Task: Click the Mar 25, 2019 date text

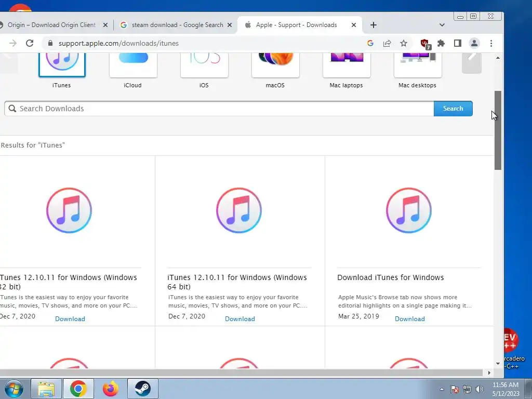Action: (358, 316)
